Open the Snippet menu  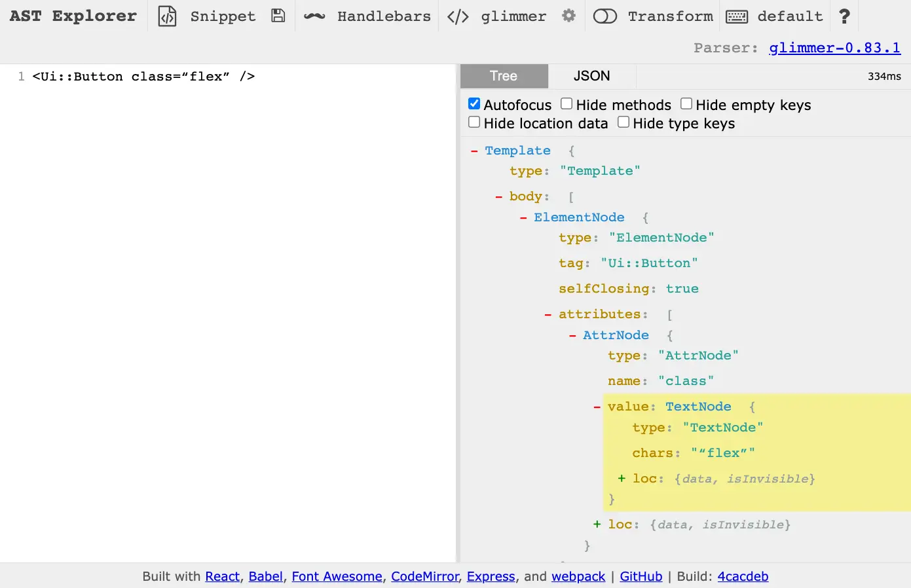[223, 16]
